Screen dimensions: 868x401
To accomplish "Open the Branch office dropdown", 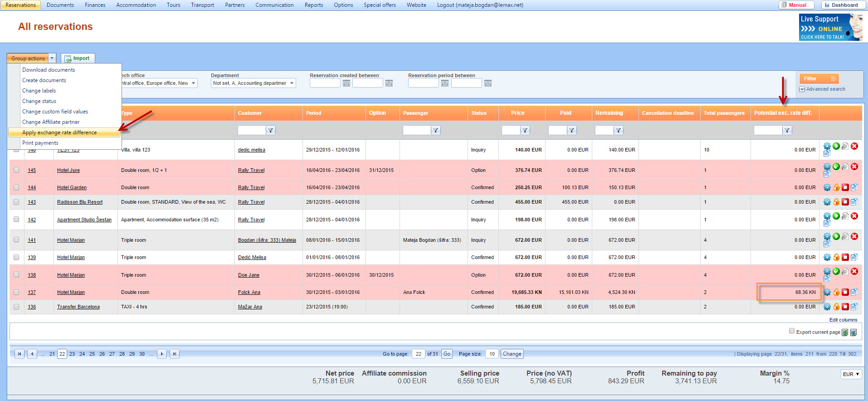I will (159, 83).
